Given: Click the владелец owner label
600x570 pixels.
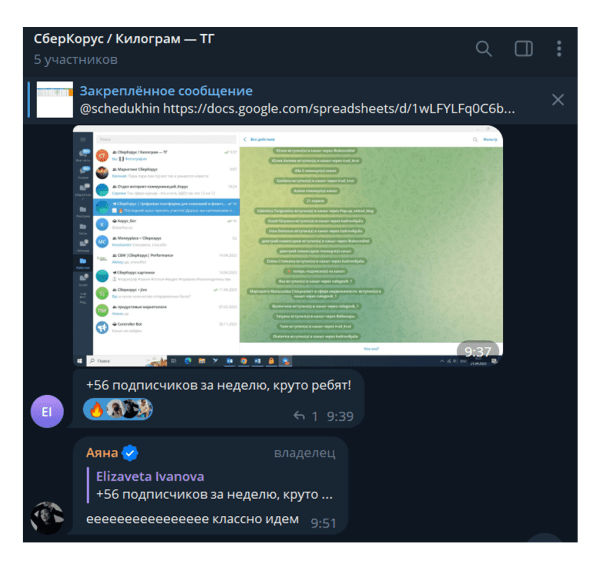Looking at the screenshot, I should coord(305,453).
